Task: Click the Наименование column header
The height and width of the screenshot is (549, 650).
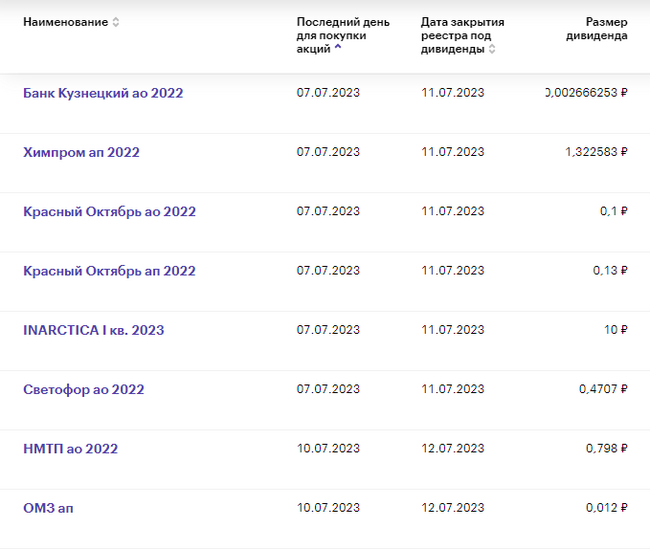Action: click(x=65, y=22)
